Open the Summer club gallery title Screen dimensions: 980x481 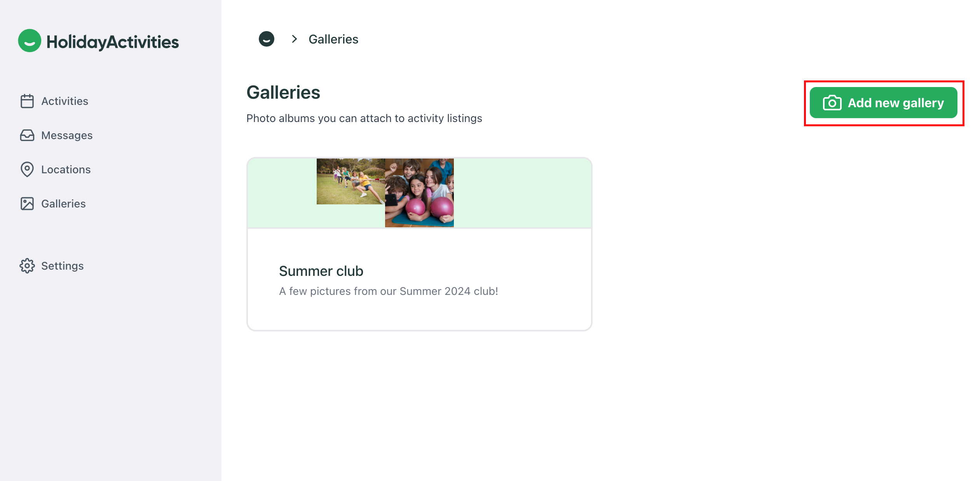321,271
